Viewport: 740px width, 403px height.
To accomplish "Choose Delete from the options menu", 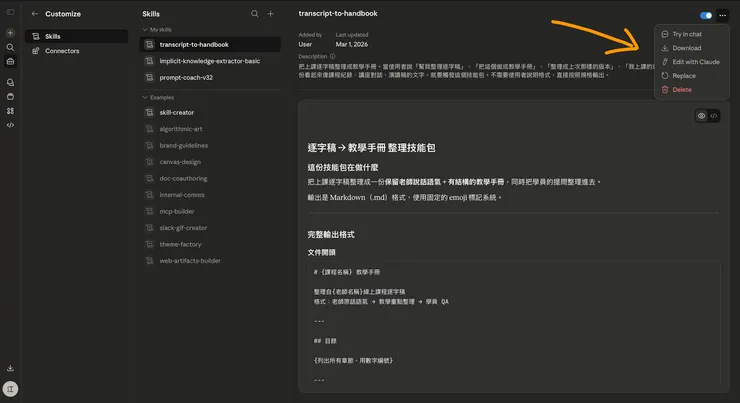I will pos(692,90).
